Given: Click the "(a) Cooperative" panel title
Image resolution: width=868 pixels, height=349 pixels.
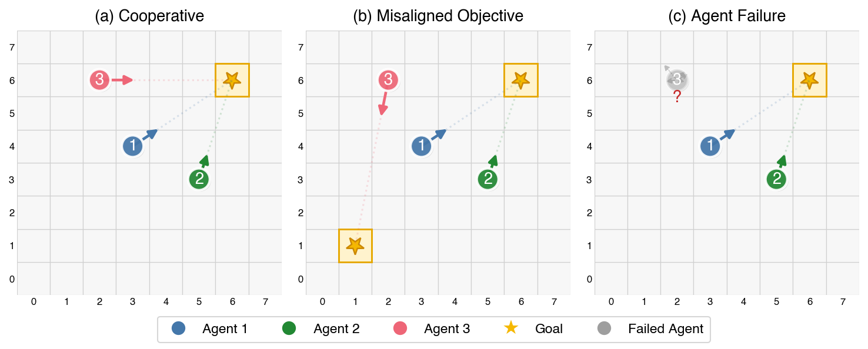Looking at the screenshot, I should 149,16.
